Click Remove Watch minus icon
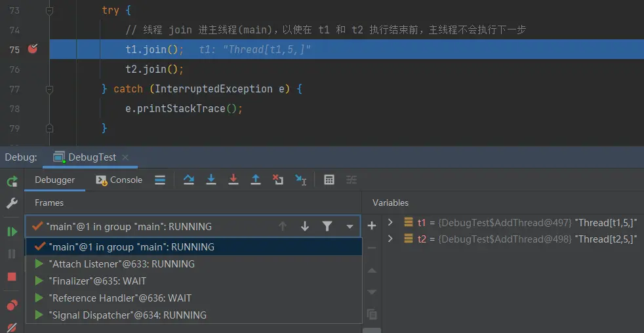 (x=372, y=248)
